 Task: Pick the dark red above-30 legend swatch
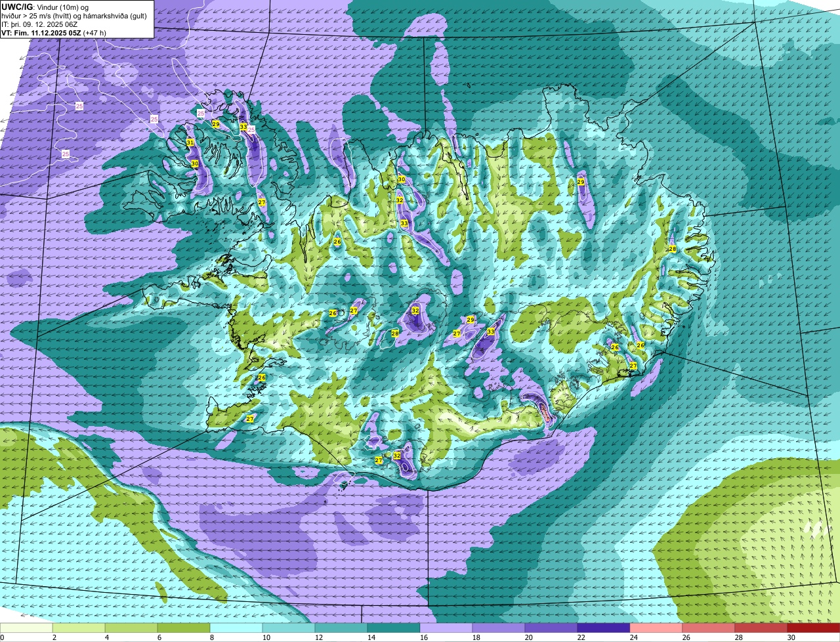pos(814,628)
